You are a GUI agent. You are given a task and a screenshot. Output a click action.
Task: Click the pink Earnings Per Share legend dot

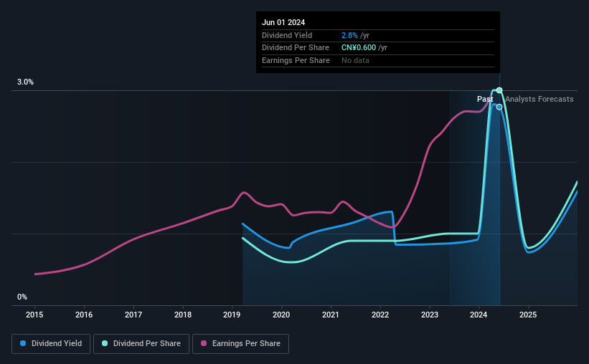204,343
